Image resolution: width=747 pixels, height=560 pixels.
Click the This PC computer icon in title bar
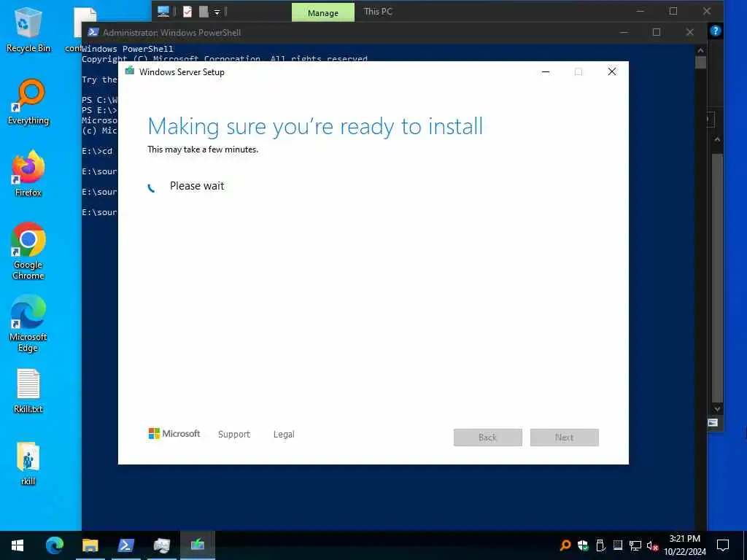(163, 12)
